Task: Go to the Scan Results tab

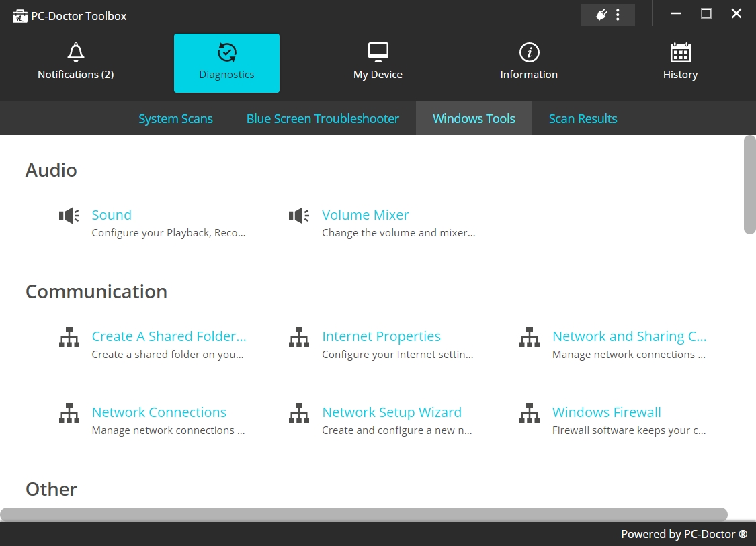Action: coord(583,119)
